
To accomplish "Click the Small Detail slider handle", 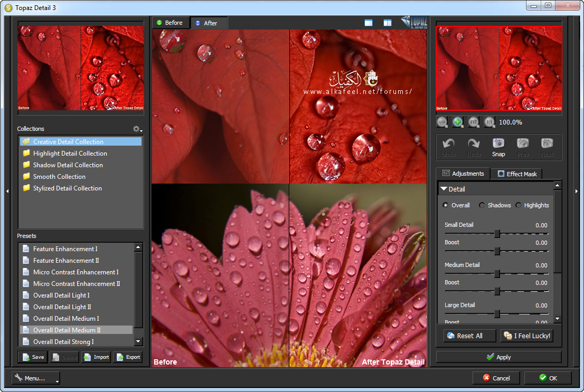I will (497, 234).
